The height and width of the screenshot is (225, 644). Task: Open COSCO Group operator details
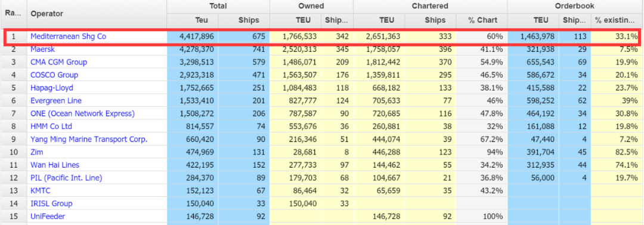tap(54, 75)
